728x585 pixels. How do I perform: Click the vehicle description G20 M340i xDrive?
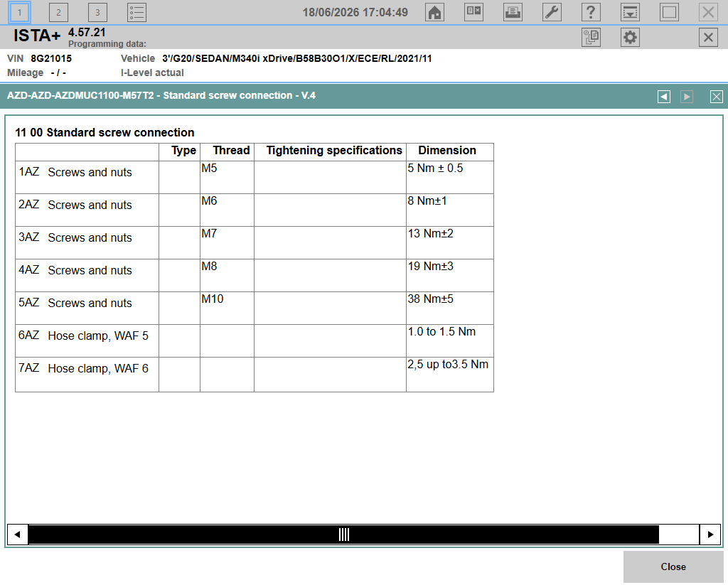click(296, 58)
